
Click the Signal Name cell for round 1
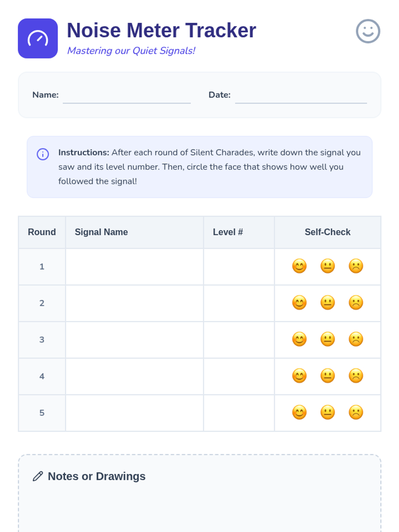134,267
